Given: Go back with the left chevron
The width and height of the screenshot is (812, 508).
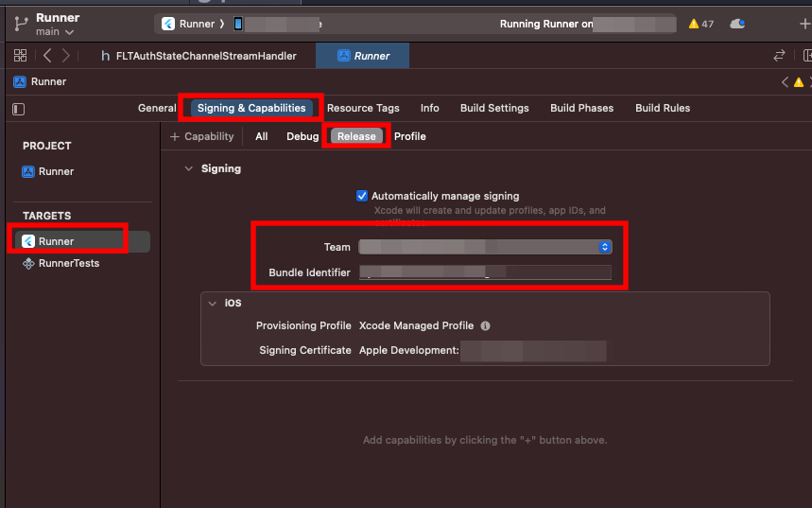Looking at the screenshot, I should pos(47,56).
